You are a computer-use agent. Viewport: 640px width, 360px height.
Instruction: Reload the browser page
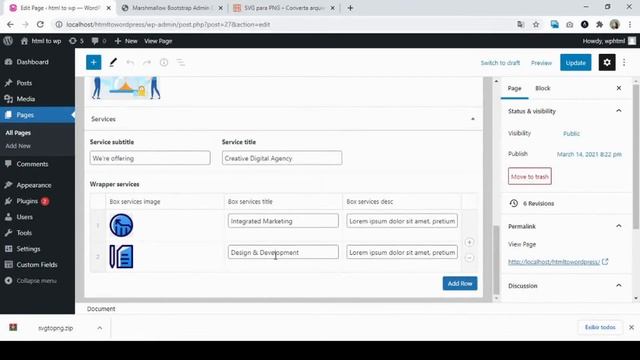40,24
